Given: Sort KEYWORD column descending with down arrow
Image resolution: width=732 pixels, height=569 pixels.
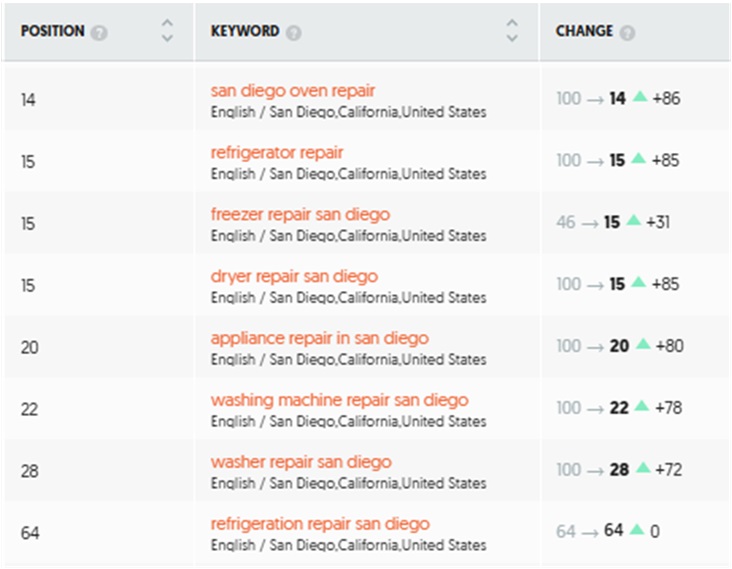Looking at the screenshot, I should point(512,38).
